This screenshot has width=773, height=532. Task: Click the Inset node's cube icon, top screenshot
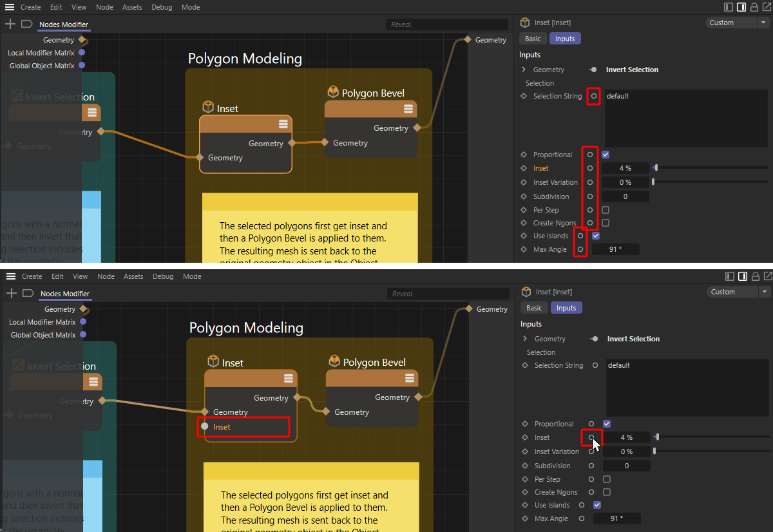[208, 106]
